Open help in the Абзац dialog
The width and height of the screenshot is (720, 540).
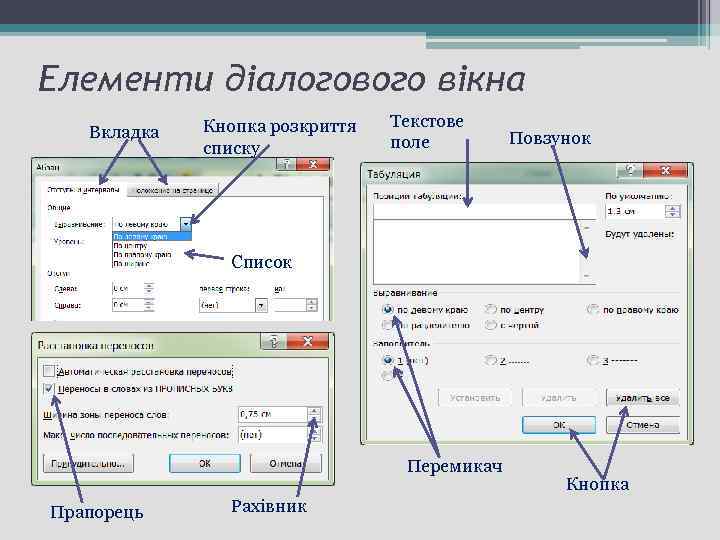pyautogui.click(x=286, y=164)
